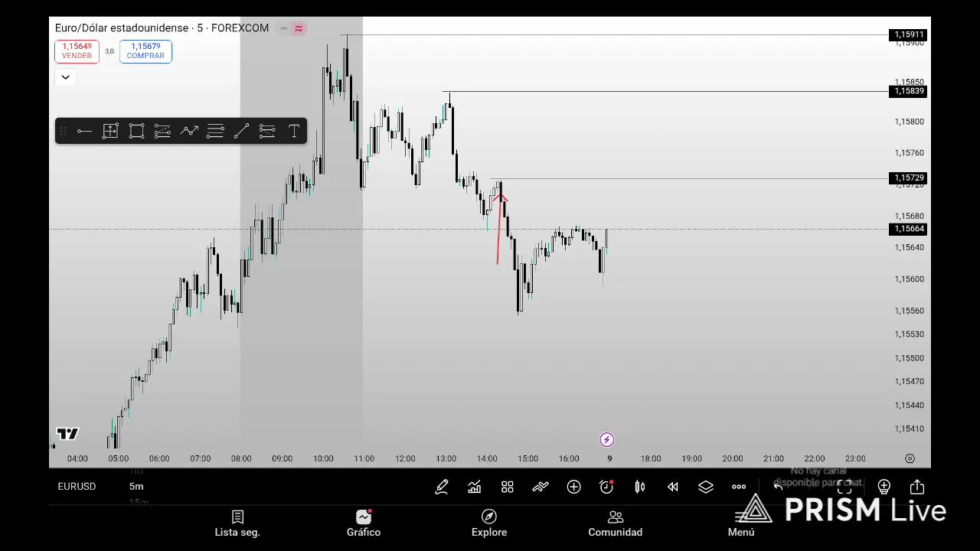The height and width of the screenshot is (551, 980).
Task: Open the EURUSD symbol search
Action: click(77, 487)
